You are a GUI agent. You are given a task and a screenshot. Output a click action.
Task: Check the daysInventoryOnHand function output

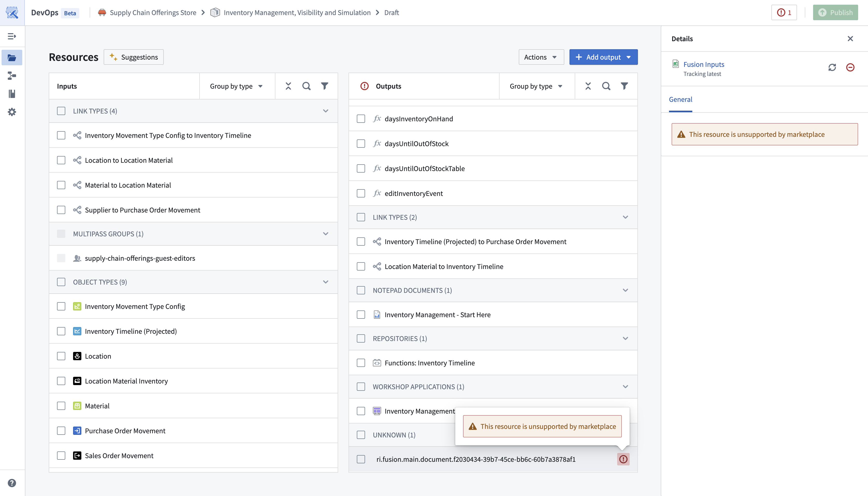(x=361, y=118)
